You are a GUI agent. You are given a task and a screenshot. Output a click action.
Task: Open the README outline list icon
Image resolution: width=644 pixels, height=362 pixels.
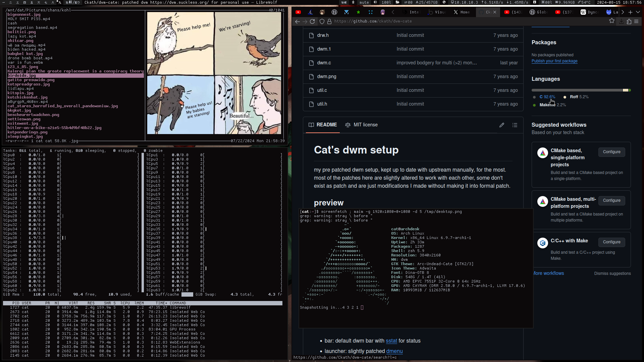(515, 125)
